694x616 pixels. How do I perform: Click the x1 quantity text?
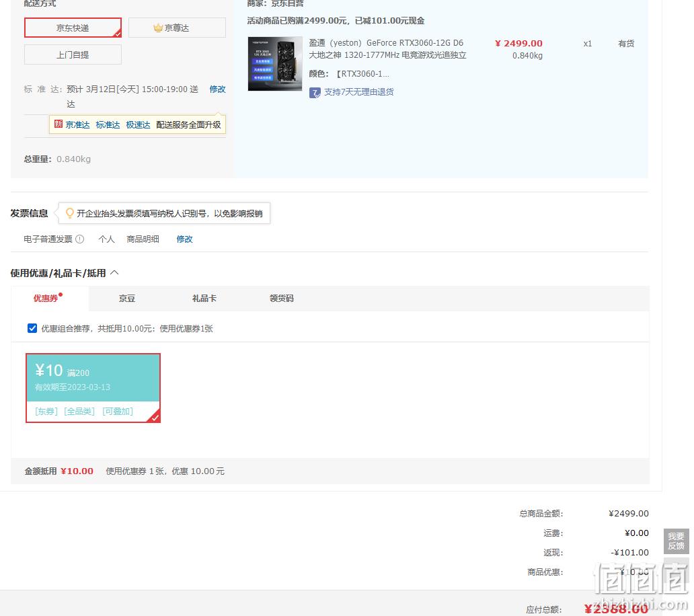point(587,43)
